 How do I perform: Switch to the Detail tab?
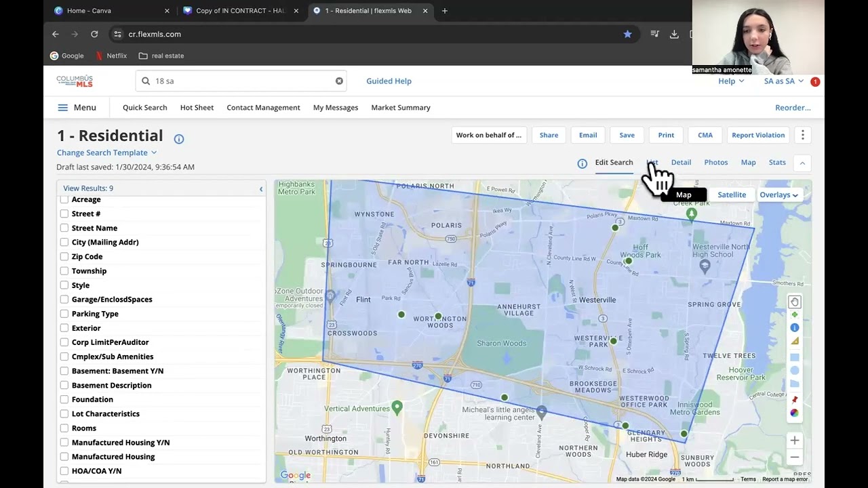(x=681, y=163)
